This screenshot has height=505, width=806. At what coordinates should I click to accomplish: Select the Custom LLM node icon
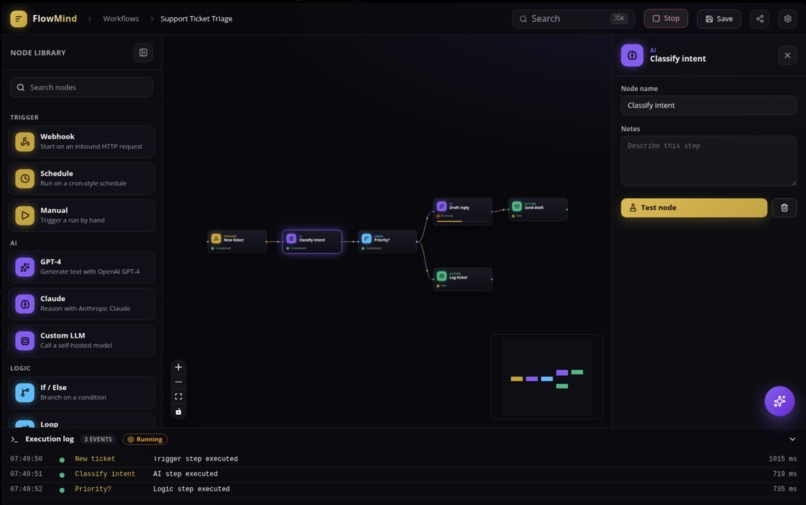[x=25, y=341]
